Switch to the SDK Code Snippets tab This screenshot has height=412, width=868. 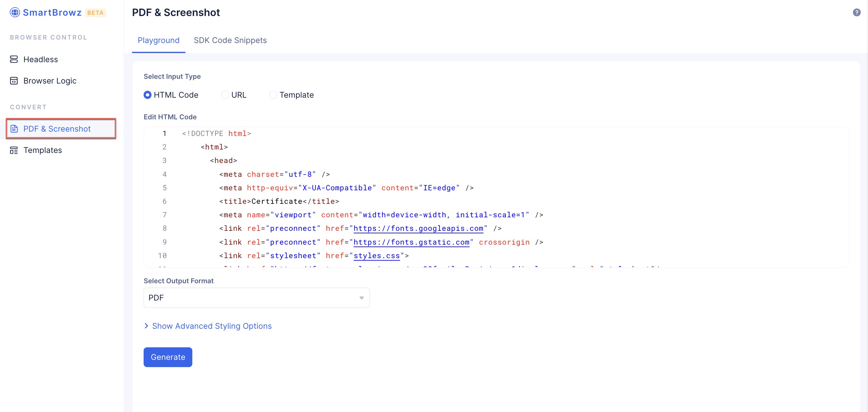pyautogui.click(x=230, y=40)
